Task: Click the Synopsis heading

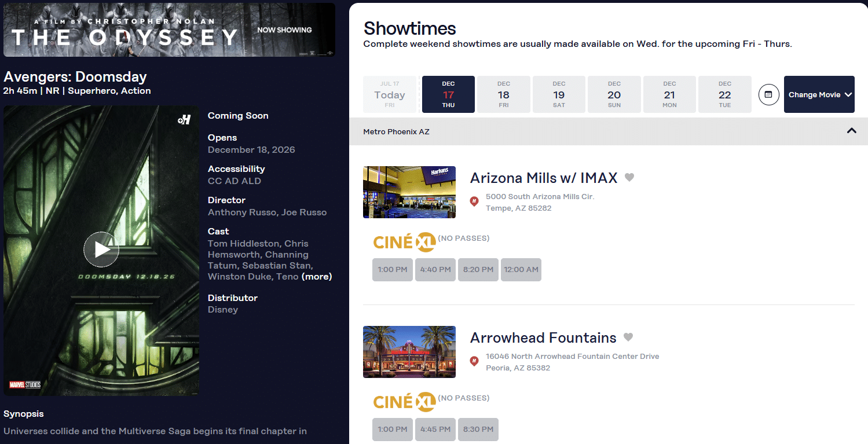Action: pyautogui.click(x=24, y=414)
